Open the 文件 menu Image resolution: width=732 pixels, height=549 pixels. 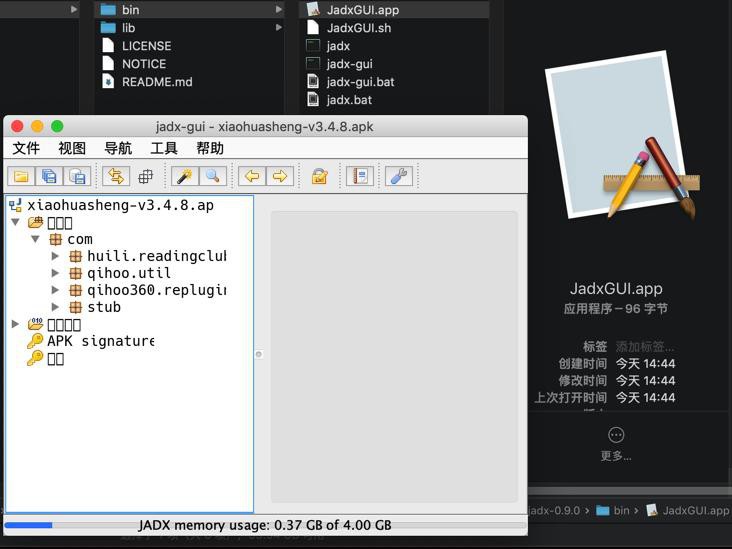[x=26, y=148]
